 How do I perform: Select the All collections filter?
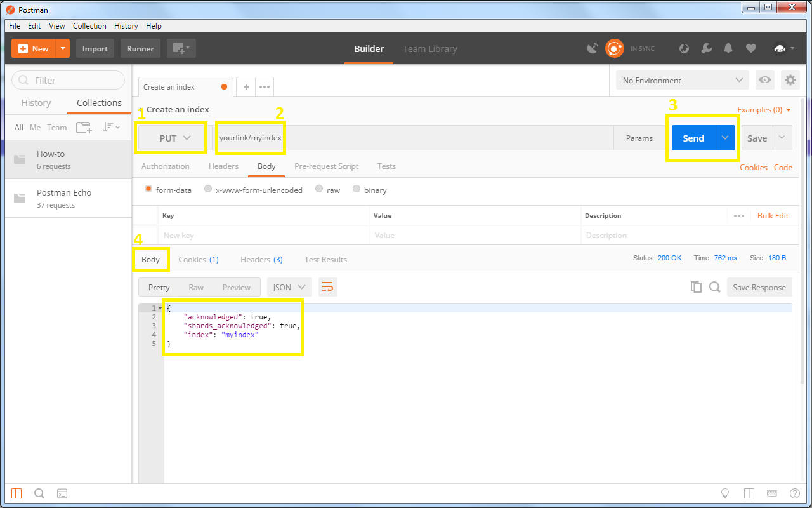(19, 128)
